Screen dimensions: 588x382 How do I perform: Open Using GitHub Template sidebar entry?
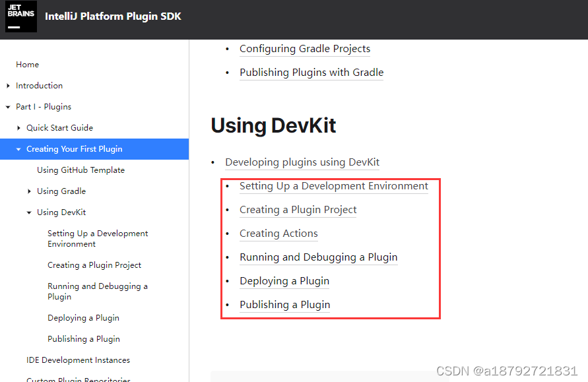81,170
